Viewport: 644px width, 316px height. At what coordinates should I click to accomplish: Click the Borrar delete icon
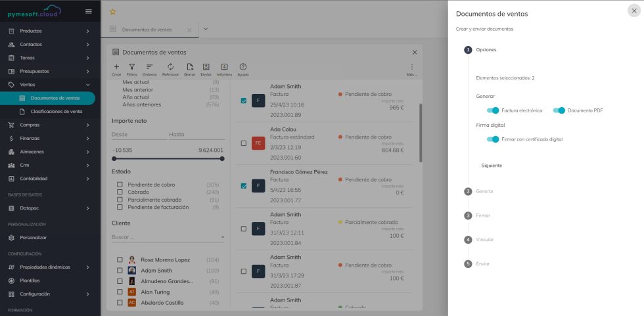click(x=190, y=66)
